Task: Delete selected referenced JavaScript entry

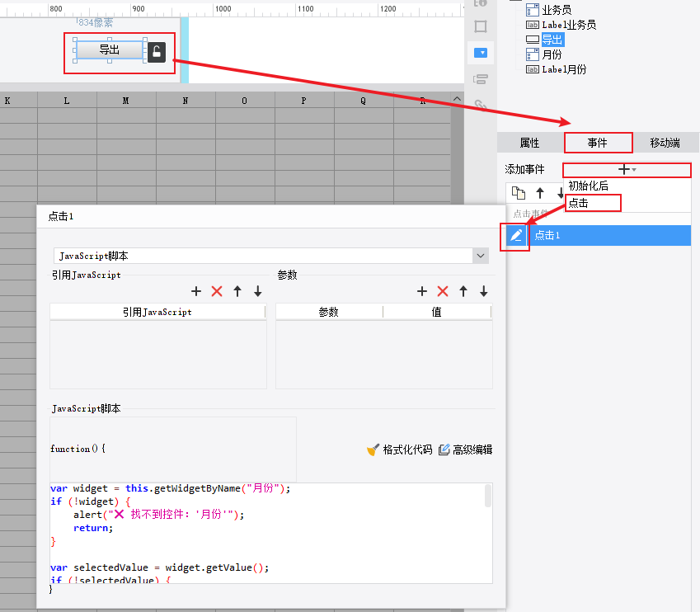Action: [x=217, y=292]
